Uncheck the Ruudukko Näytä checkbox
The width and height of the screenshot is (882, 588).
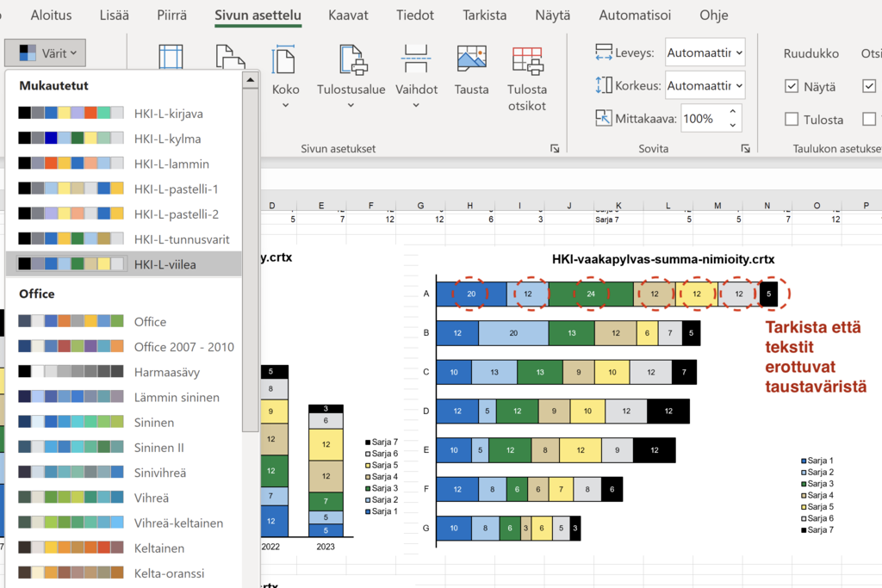792,86
